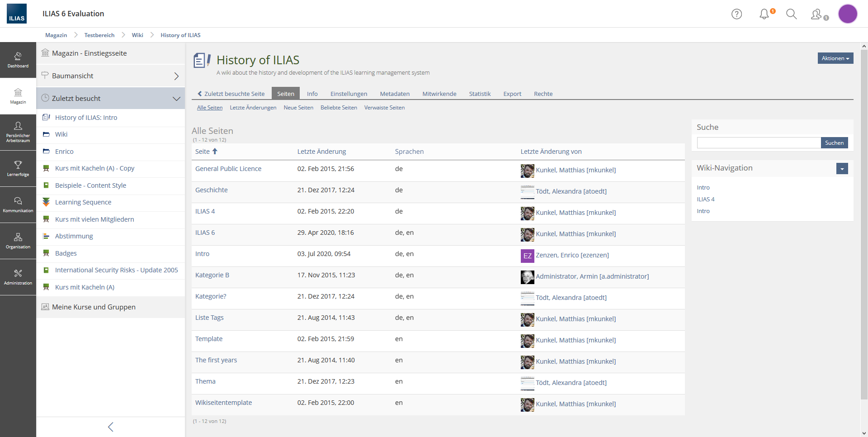Collapse the Zuletzt besucht section
868x437 pixels.
176,99
